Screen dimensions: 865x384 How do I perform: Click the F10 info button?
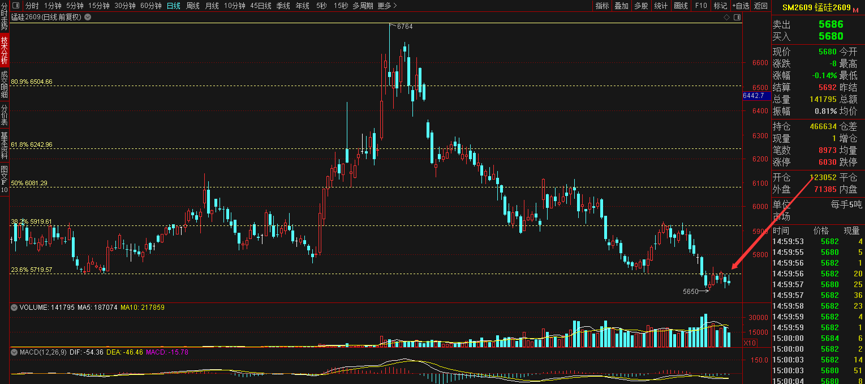[x=701, y=6]
